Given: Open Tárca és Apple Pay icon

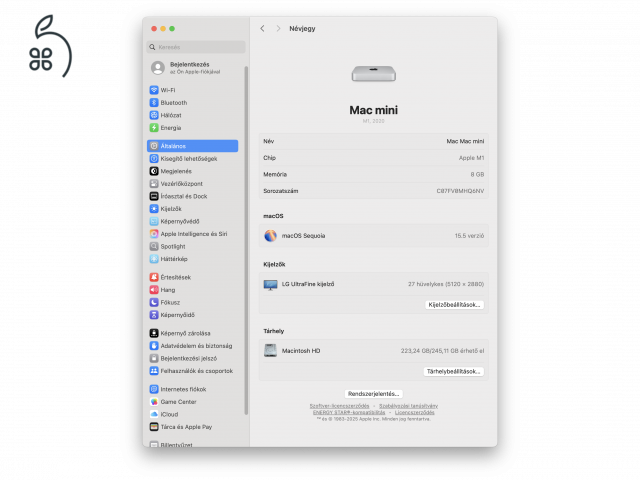Looking at the screenshot, I should [154, 427].
